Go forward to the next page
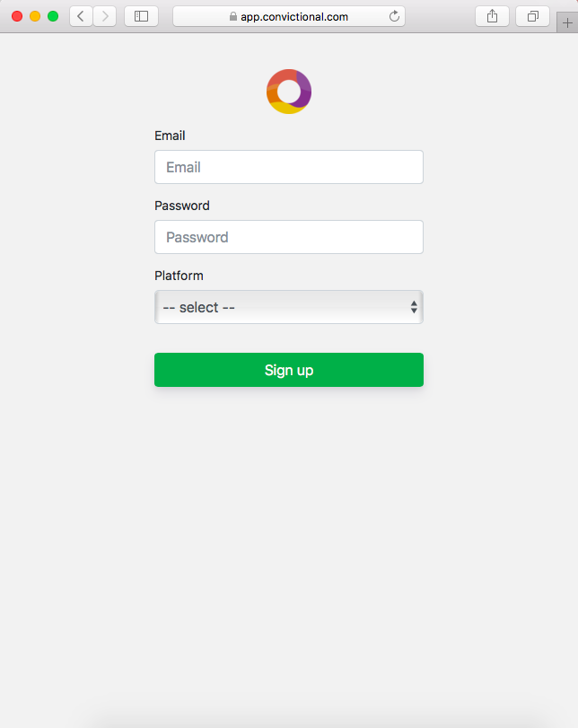The width and height of the screenshot is (578, 728). [x=105, y=16]
